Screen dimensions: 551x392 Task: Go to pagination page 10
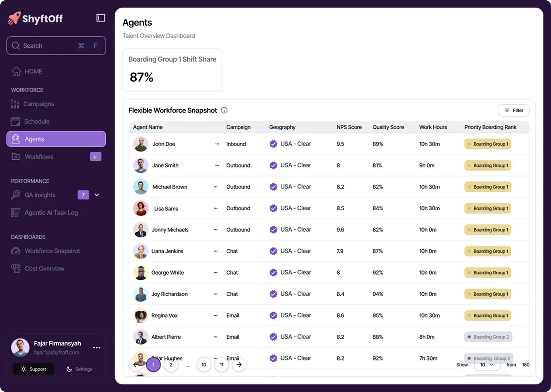tap(204, 365)
